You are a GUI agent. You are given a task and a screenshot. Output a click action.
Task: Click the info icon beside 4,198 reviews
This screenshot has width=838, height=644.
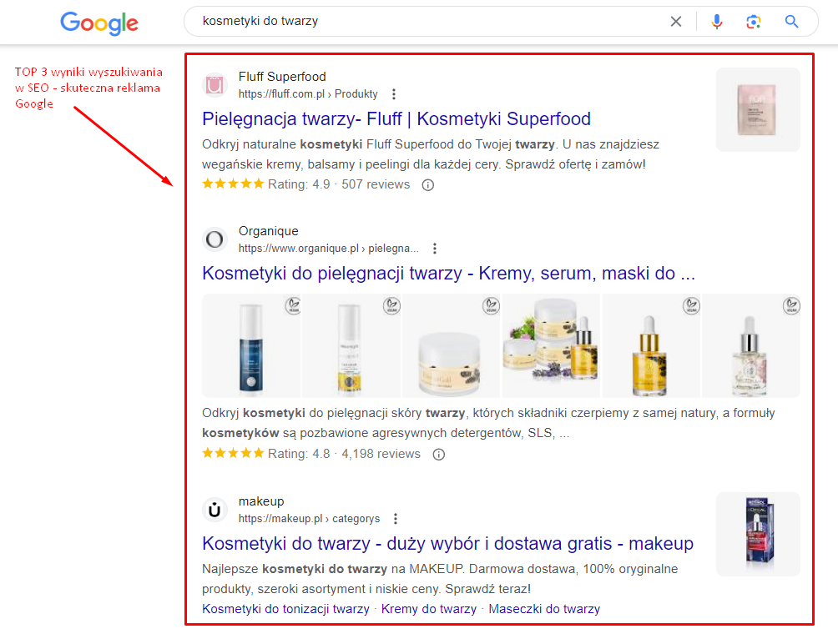pyautogui.click(x=438, y=455)
